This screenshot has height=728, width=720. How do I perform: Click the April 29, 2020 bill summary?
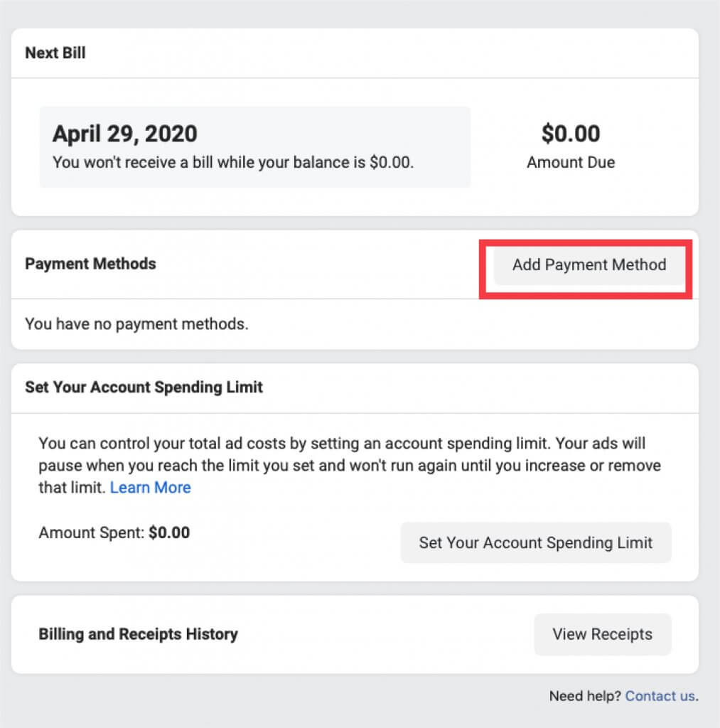point(125,134)
